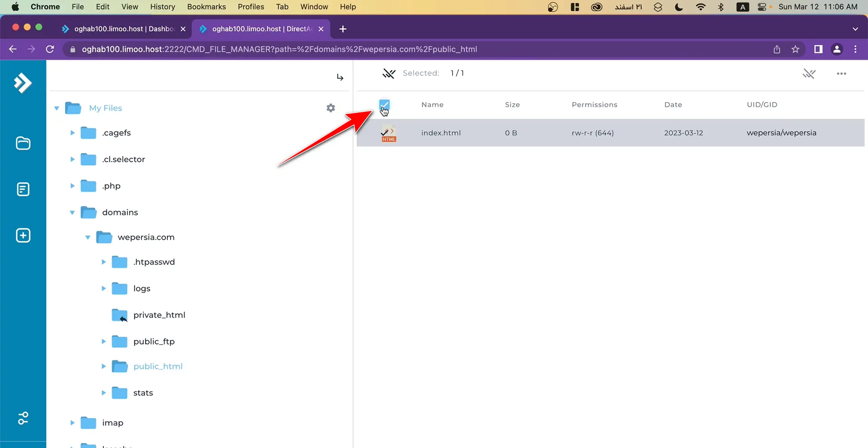Sort files by Date column
The width and height of the screenshot is (868, 448).
click(x=673, y=105)
